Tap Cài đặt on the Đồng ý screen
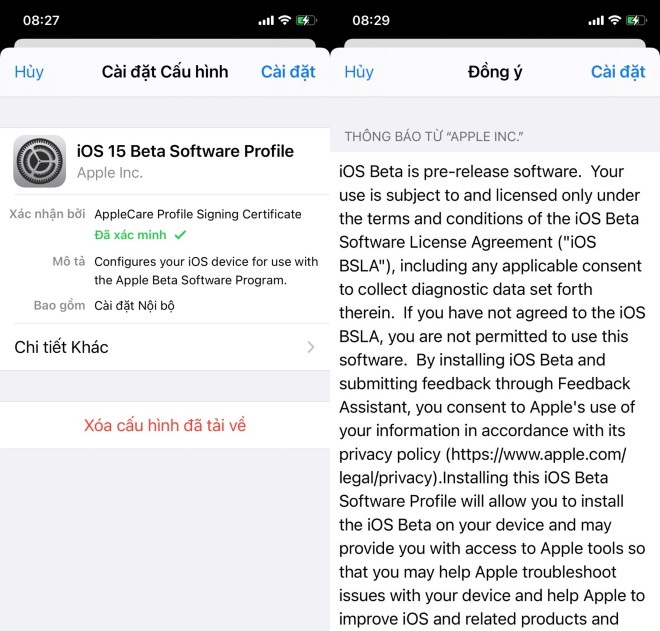The width and height of the screenshot is (660, 631). click(x=618, y=72)
